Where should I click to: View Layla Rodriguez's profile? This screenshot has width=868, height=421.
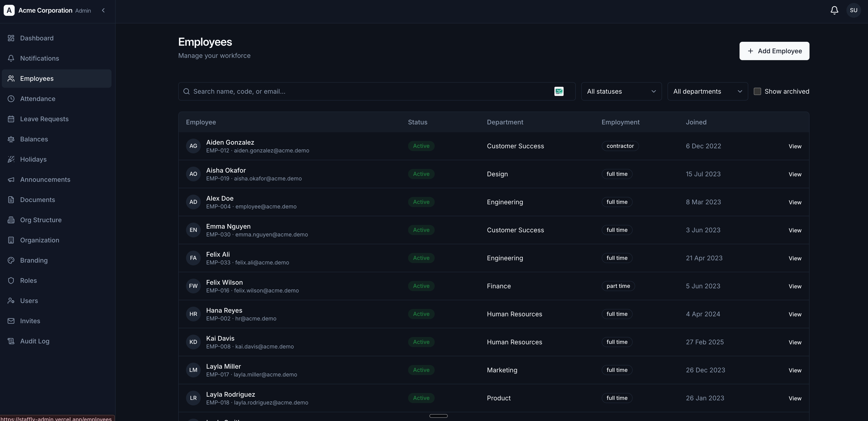[x=795, y=399]
